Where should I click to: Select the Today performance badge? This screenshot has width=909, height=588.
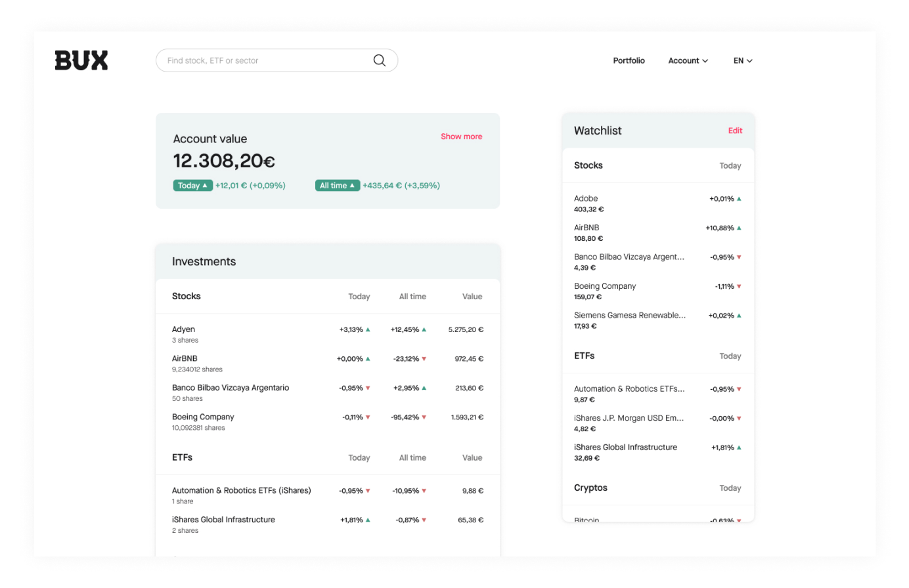[x=192, y=186]
